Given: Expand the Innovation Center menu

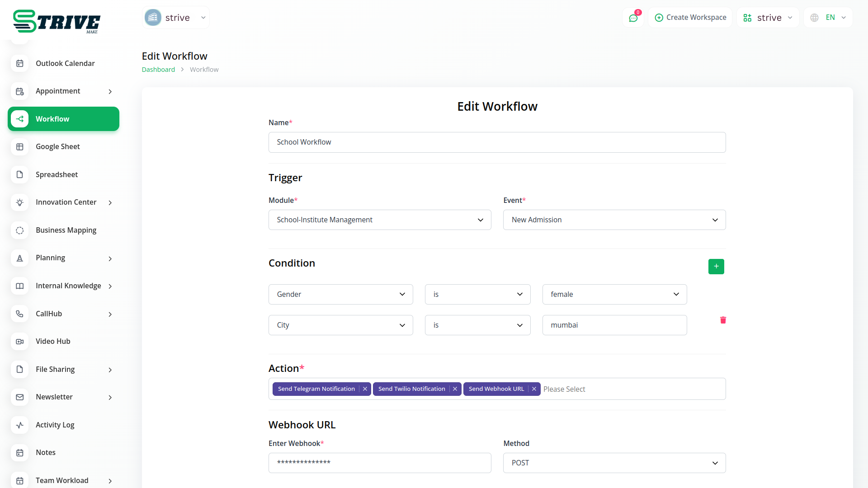Looking at the screenshot, I should pos(110,202).
